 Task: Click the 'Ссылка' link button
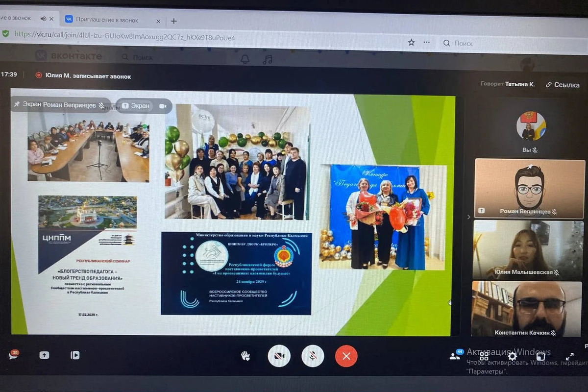point(563,85)
